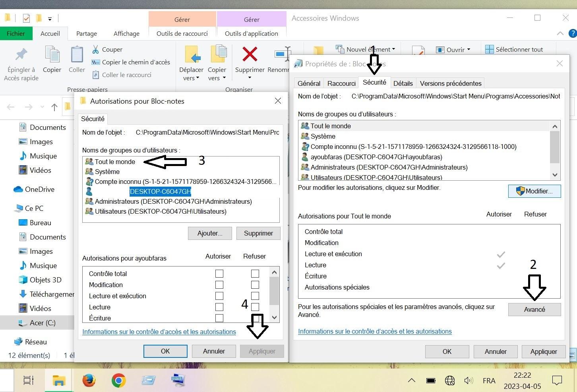This screenshot has width=577, height=392.
Task: Click the properties checkmark quick-access icon
Action: (26, 18)
